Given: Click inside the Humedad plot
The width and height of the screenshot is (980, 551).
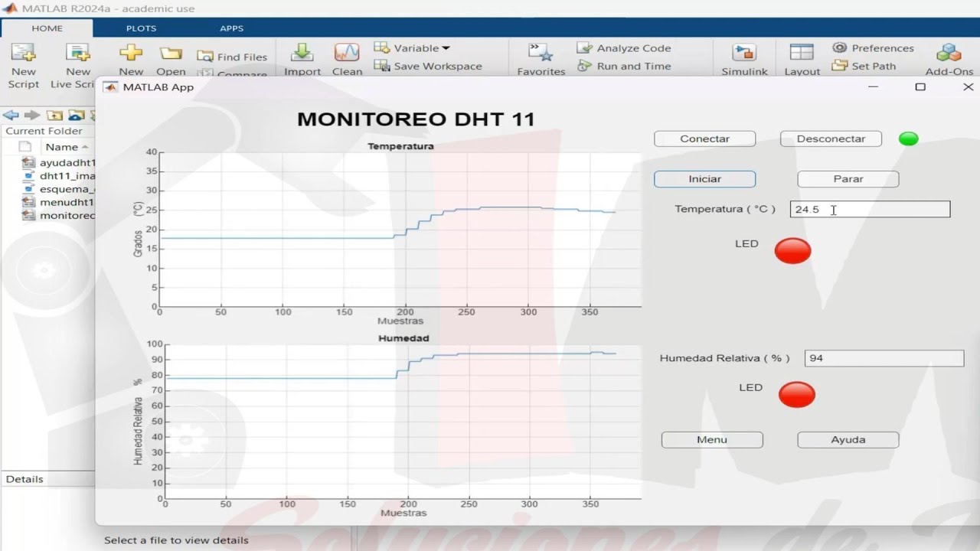Looking at the screenshot, I should [x=403, y=422].
